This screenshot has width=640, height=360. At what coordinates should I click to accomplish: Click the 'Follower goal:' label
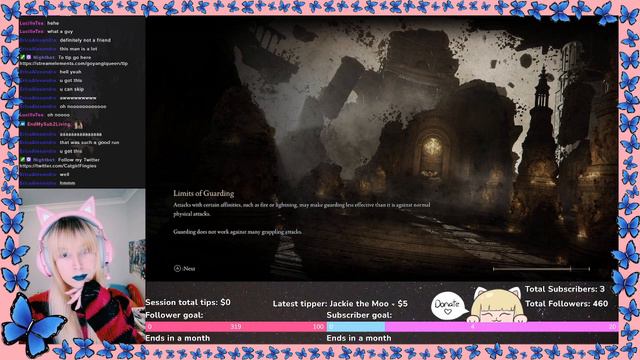pyautogui.click(x=174, y=315)
